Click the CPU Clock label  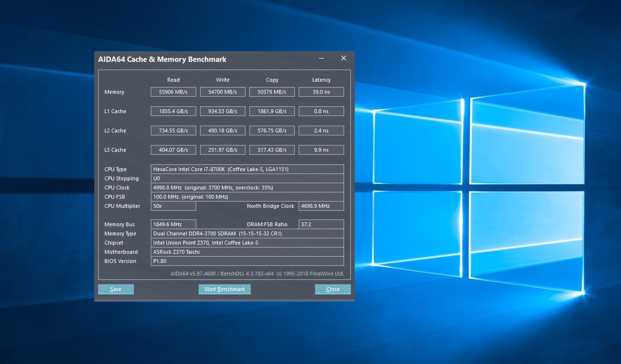[117, 188]
